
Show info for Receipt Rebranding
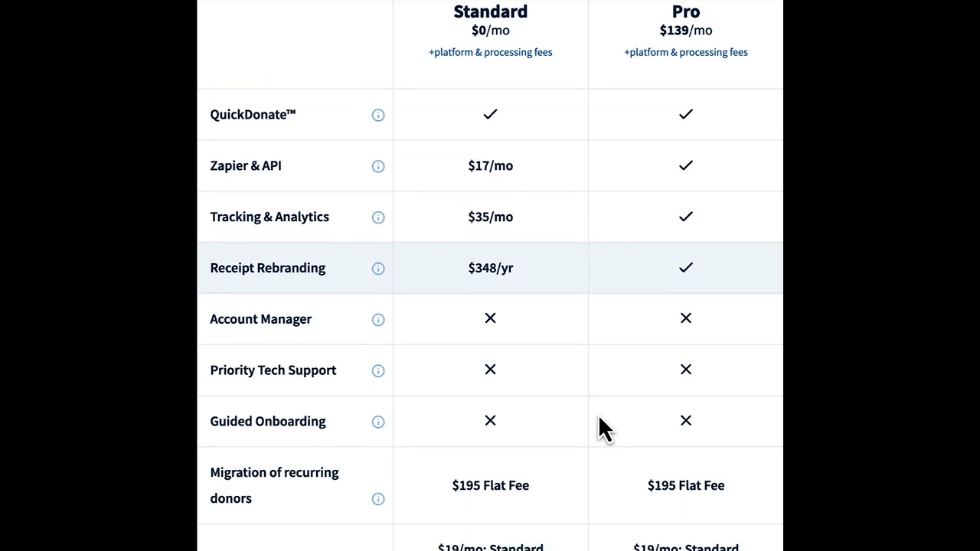coord(378,269)
